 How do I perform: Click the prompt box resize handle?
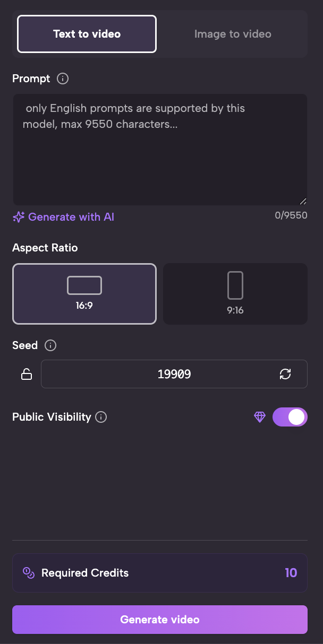303,201
